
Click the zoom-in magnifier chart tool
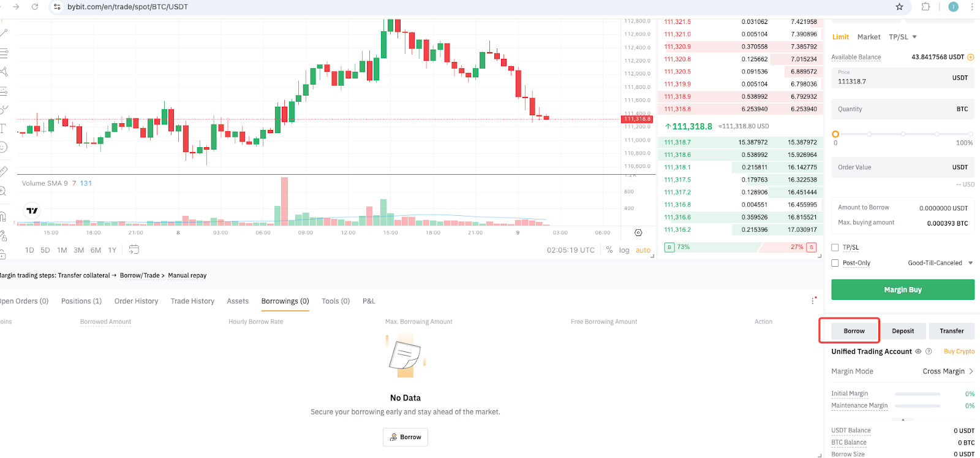3,191
